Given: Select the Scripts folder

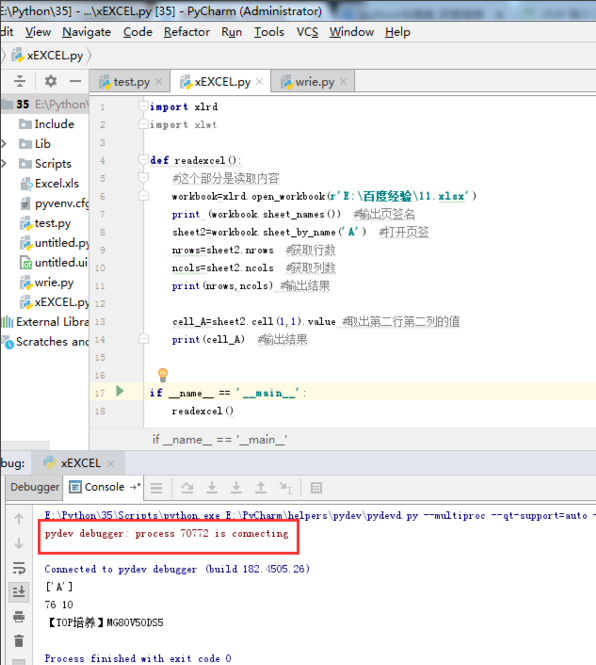Looking at the screenshot, I should (x=45, y=164).
